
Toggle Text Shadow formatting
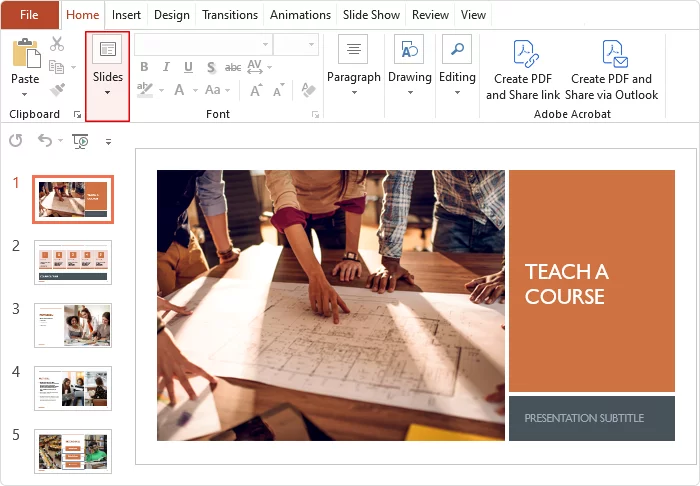pos(211,67)
